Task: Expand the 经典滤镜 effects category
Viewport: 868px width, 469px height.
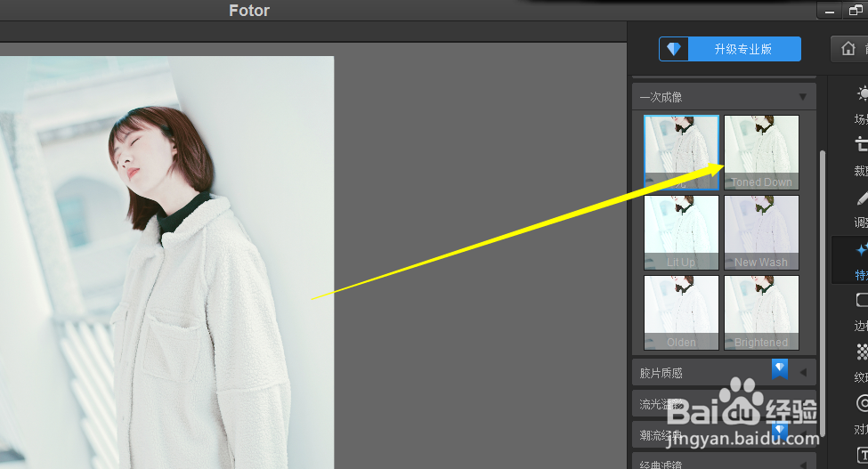Action: tap(724, 463)
